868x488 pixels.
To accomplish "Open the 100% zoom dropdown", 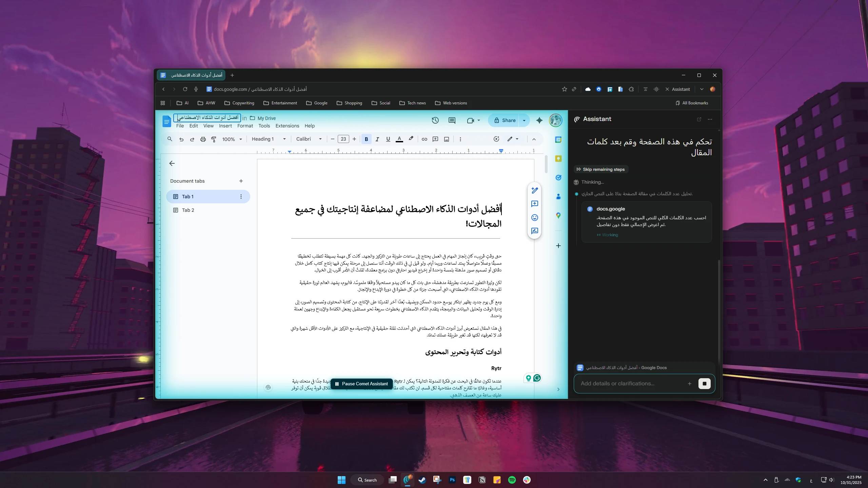I will pos(232,139).
